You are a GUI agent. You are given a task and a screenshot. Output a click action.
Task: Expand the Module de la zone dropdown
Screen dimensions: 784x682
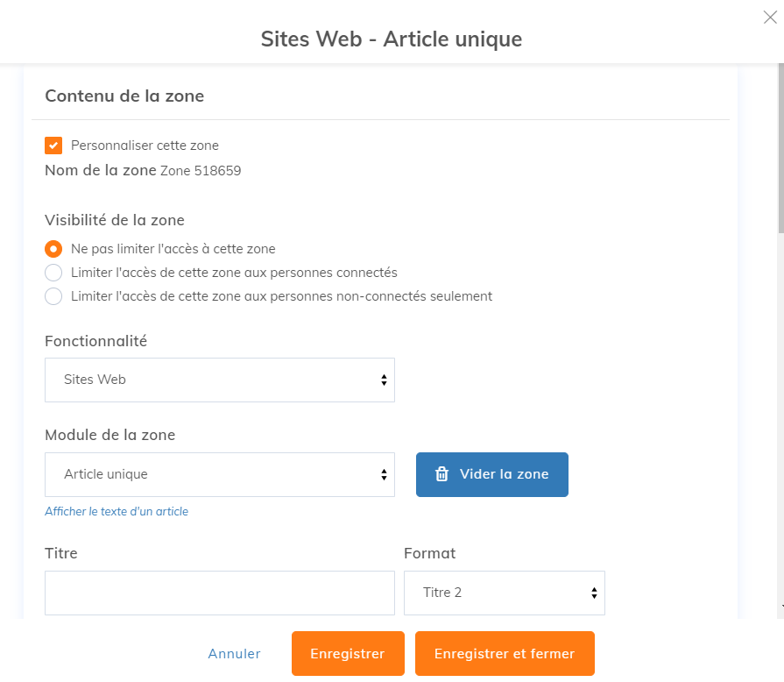click(219, 474)
